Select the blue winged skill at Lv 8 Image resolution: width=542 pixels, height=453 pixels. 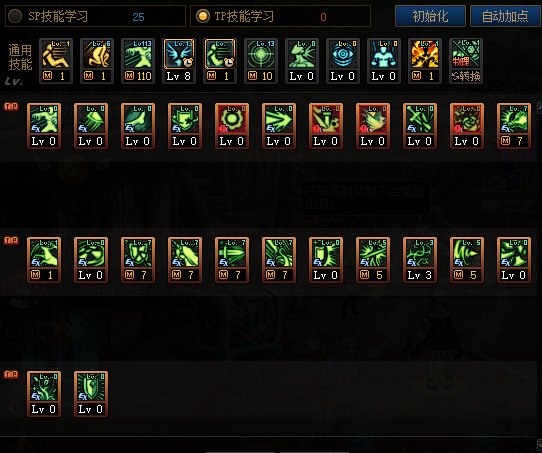pyautogui.click(x=179, y=61)
